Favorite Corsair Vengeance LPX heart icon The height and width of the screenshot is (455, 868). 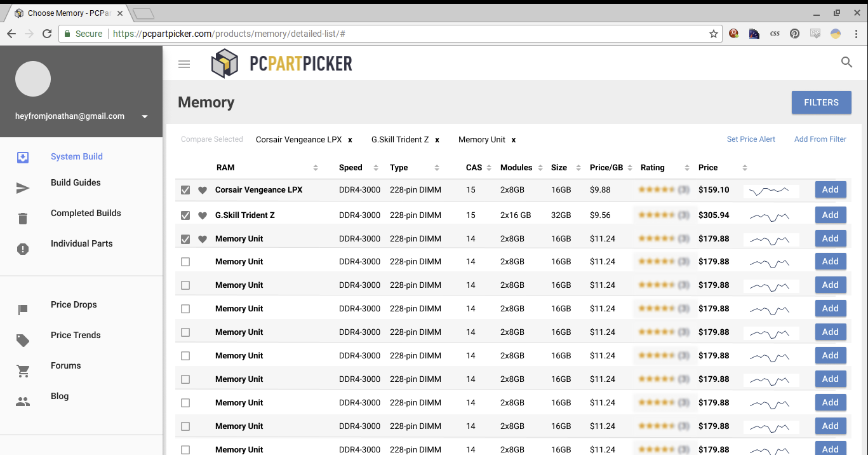pyautogui.click(x=203, y=190)
